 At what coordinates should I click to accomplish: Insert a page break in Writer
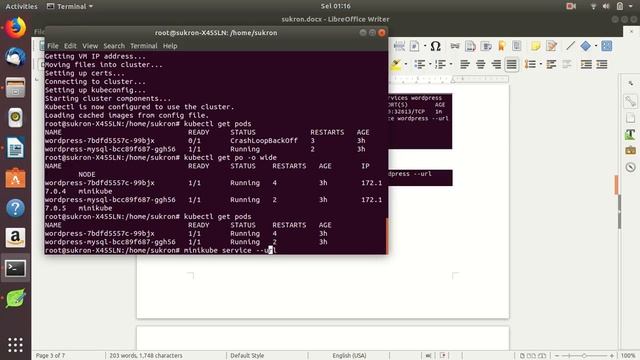click(399, 46)
